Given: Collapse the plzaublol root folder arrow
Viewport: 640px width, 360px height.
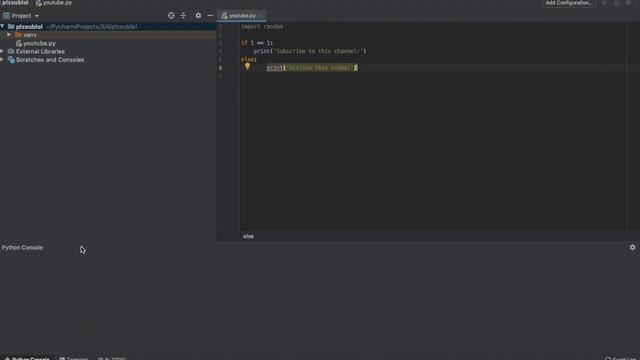Looking at the screenshot, I should click(x=3, y=27).
